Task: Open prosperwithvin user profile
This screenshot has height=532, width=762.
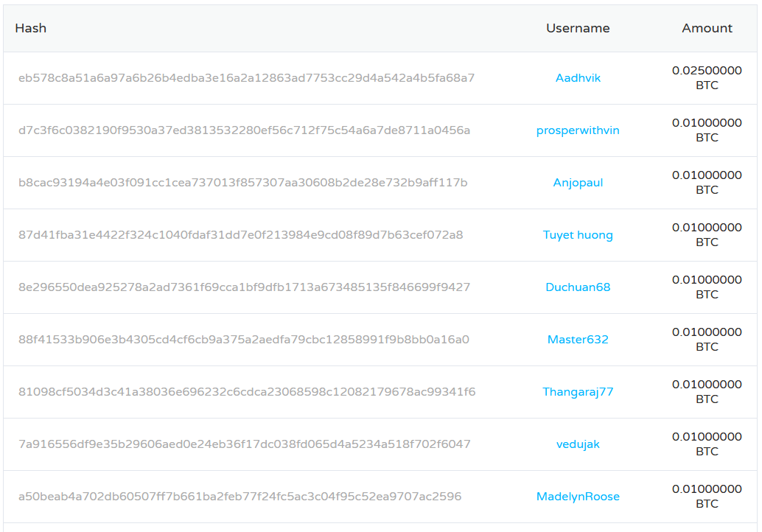Action: [578, 130]
